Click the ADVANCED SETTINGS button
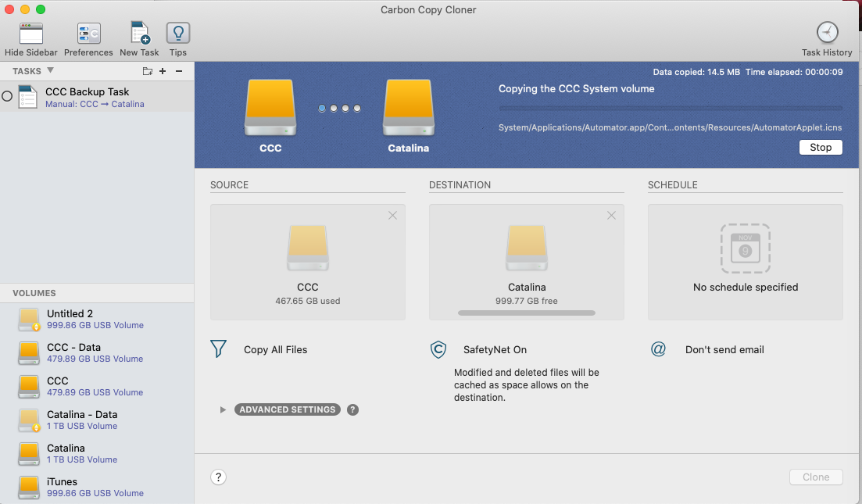Viewport: 862px width, 504px height. (288, 409)
